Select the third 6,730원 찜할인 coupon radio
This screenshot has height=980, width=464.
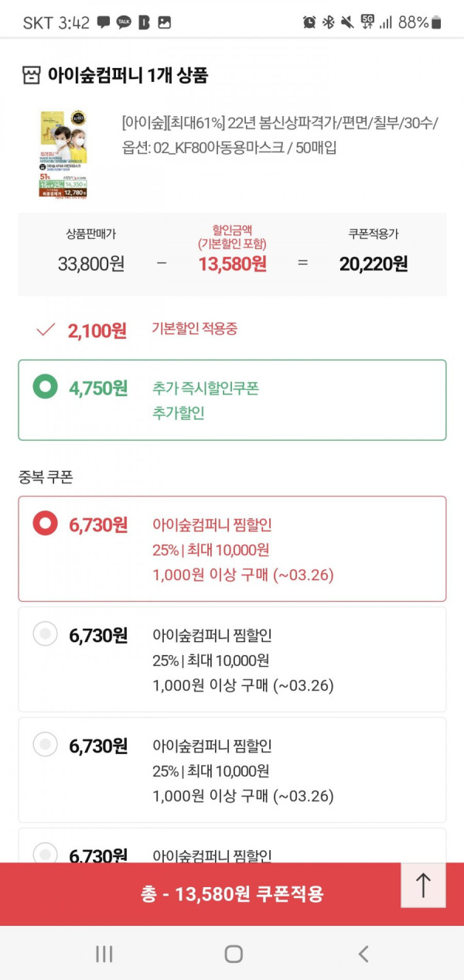click(x=46, y=746)
